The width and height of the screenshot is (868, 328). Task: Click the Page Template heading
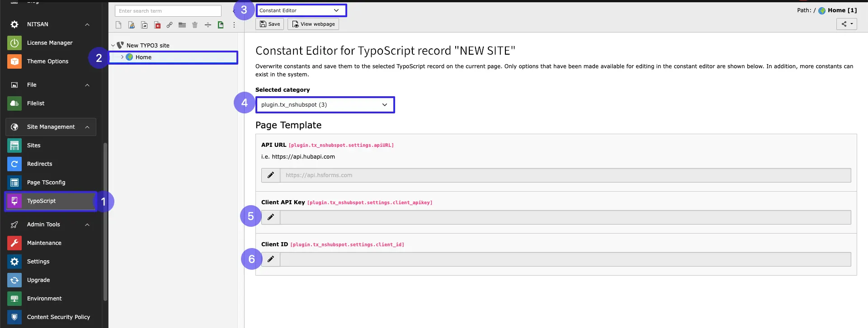click(x=288, y=125)
